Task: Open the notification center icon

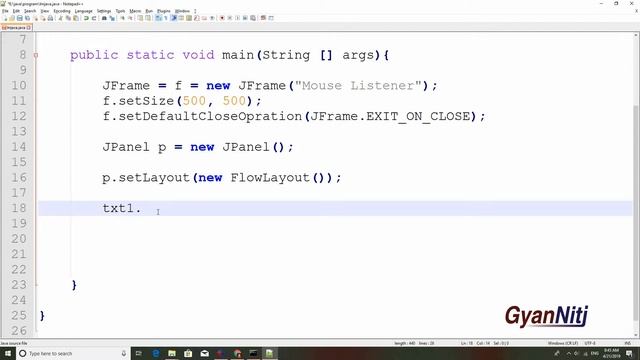Action: point(629,353)
